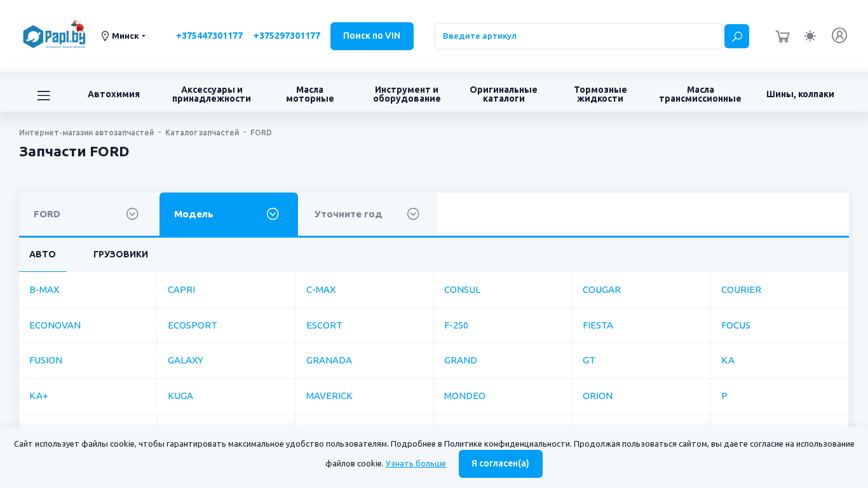
Task: Select the KUGA model
Action: click(180, 396)
